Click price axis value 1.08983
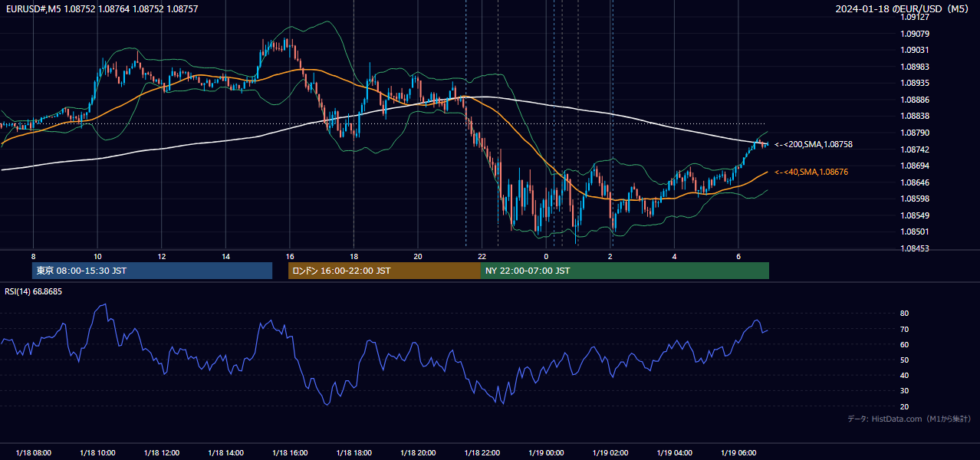 click(915, 66)
